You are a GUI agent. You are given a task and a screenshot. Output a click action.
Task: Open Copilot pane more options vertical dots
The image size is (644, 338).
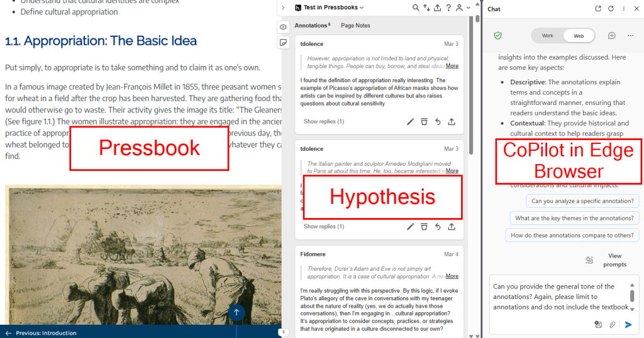tap(623, 9)
